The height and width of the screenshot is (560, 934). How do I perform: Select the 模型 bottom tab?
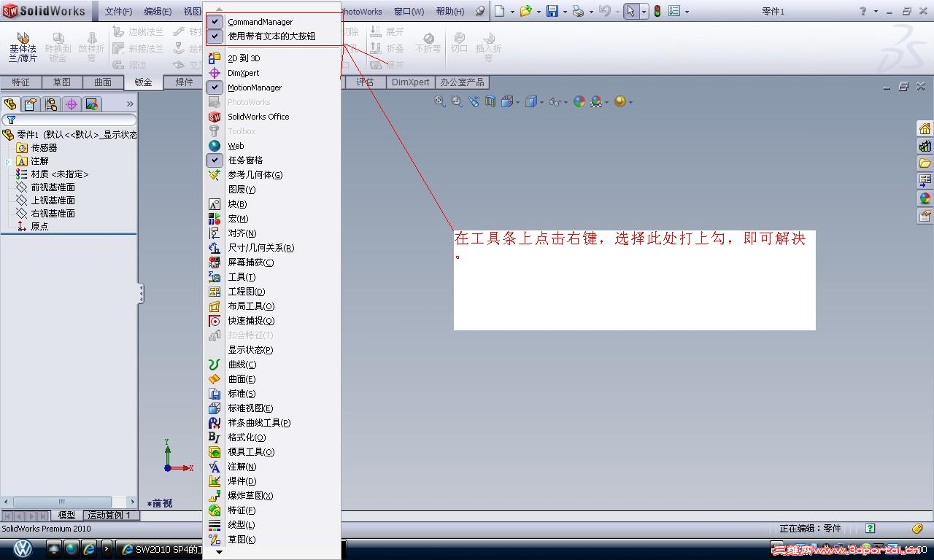(x=66, y=516)
